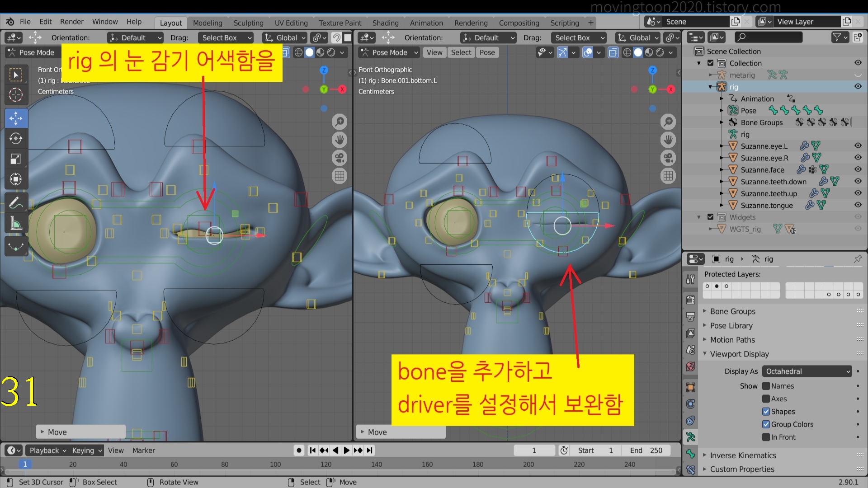868x488 pixels.
Task: Open Object properties tab
Action: click(x=690, y=387)
